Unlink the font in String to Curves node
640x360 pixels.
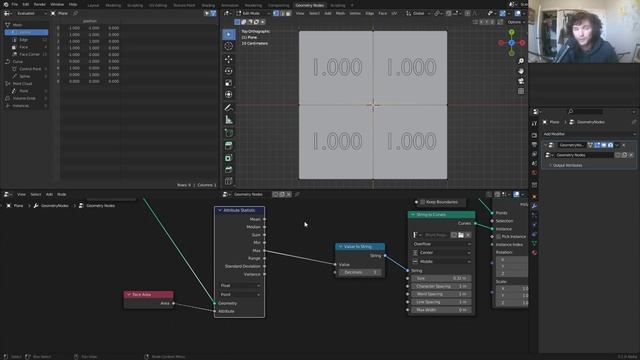468,235
